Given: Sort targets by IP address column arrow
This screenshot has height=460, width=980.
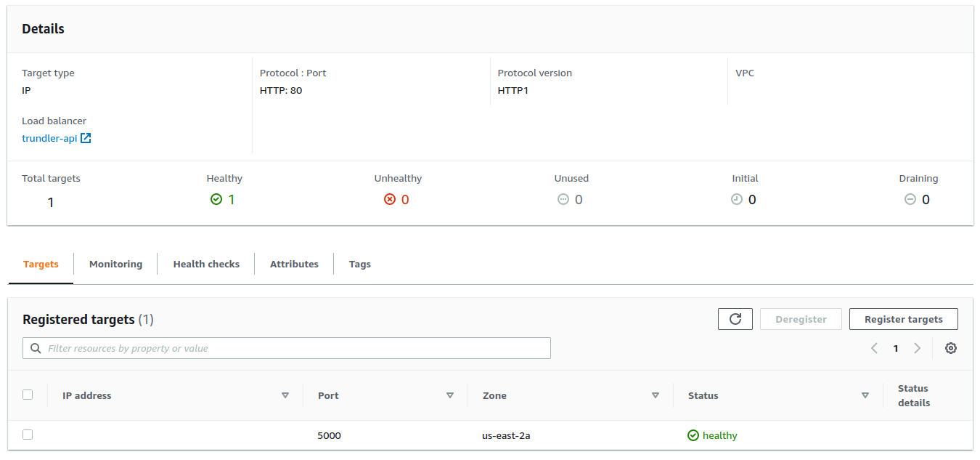Looking at the screenshot, I should coord(285,395).
